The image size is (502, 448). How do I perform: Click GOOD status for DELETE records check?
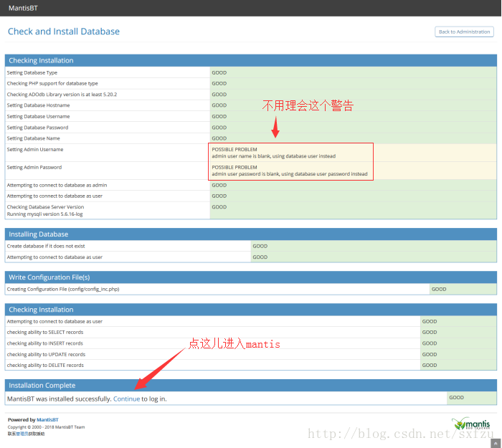(x=430, y=365)
